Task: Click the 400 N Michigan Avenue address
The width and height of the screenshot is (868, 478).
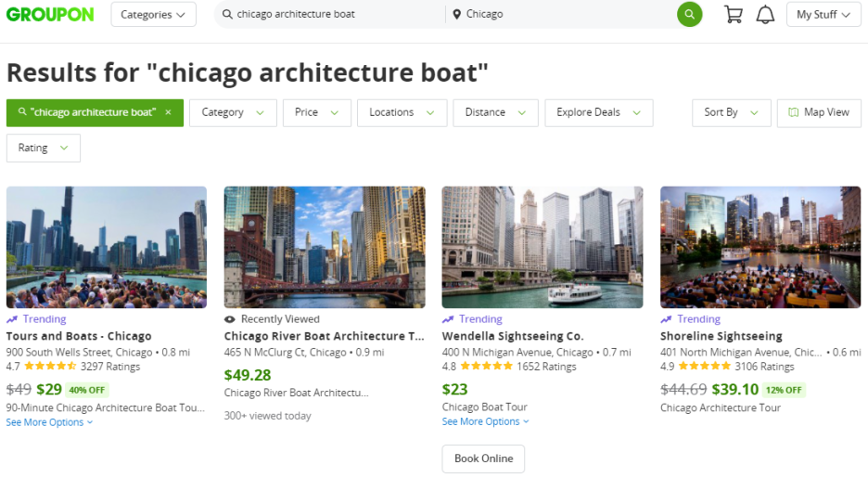Action: pyautogui.click(x=517, y=353)
